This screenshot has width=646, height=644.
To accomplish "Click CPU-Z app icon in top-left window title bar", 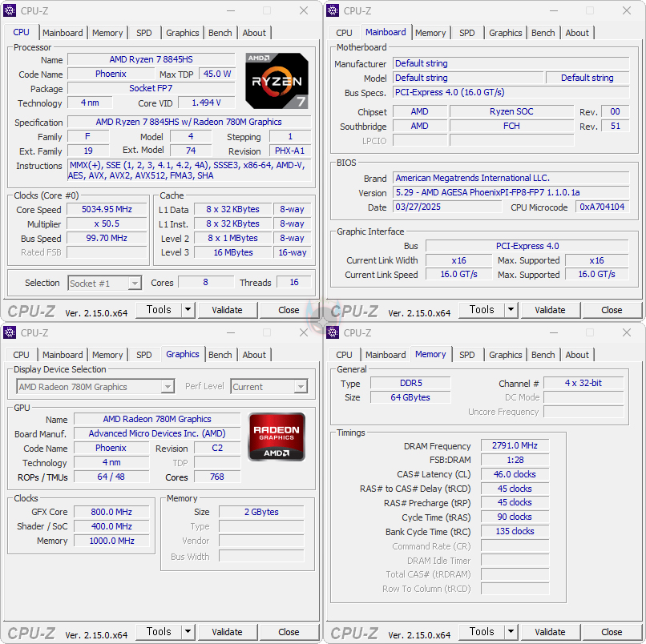I will (x=10, y=10).
